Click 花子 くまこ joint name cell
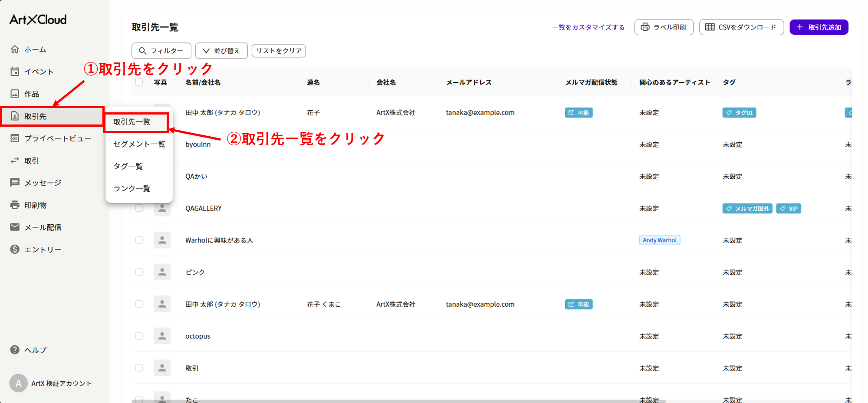This screenshot has height=403, width=868. click(x=324, y=305)
